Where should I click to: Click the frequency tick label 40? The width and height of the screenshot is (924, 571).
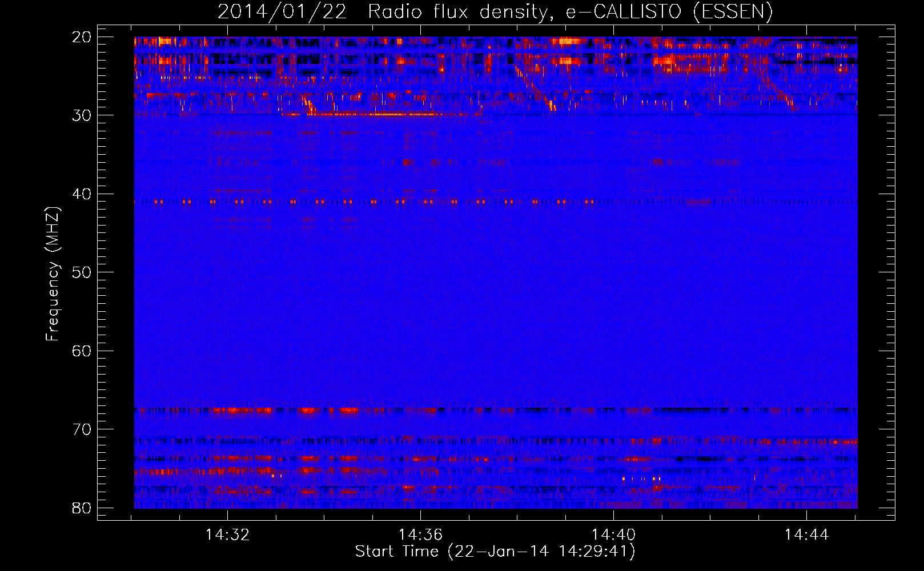click(82, 194)
